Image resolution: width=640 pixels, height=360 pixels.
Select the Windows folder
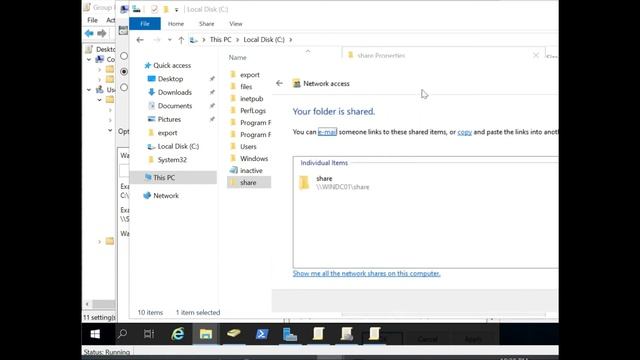pyautogui.click(x=253, y=158)
